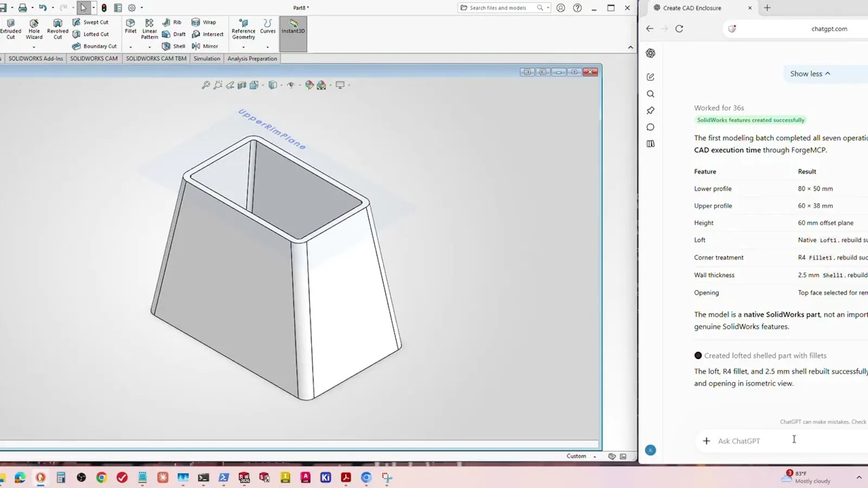Start a new chat in ChatGPT sidebar

pyautogui.click(x=650, y=77)
